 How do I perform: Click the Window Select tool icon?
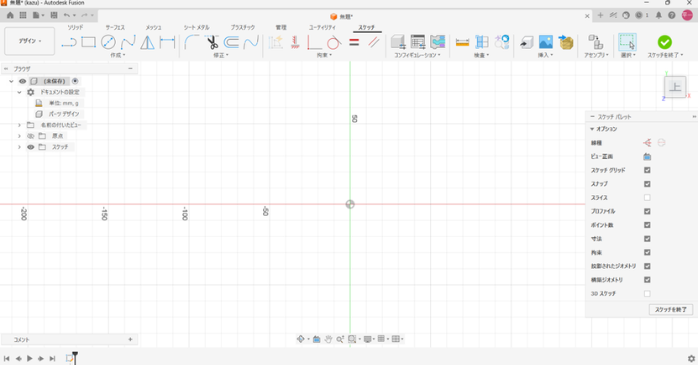pos(627,42)
